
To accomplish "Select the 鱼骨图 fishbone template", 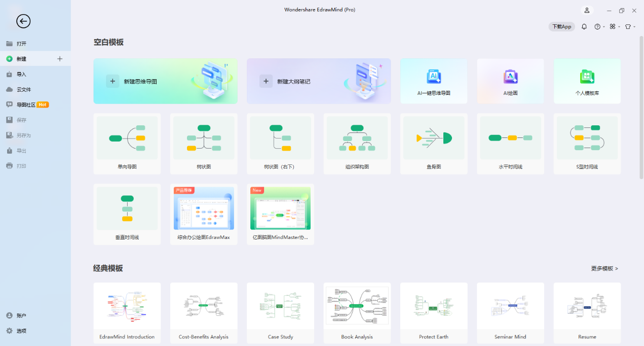I will tap(434, 144).
